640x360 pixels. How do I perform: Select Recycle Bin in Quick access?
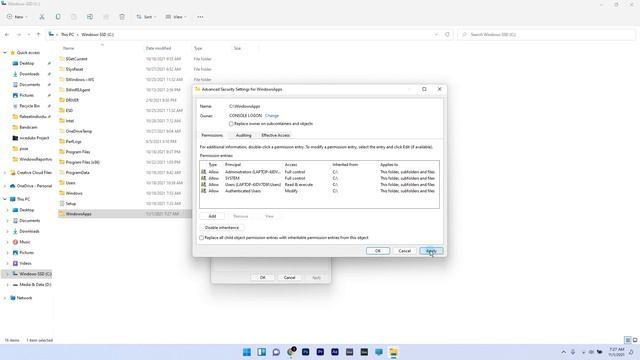pos(29,106)
